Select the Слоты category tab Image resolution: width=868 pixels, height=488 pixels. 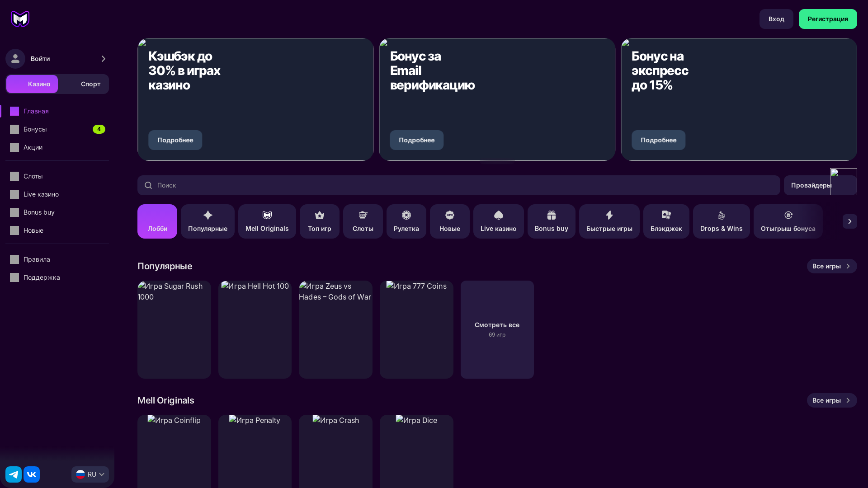(x=363, y=221)
